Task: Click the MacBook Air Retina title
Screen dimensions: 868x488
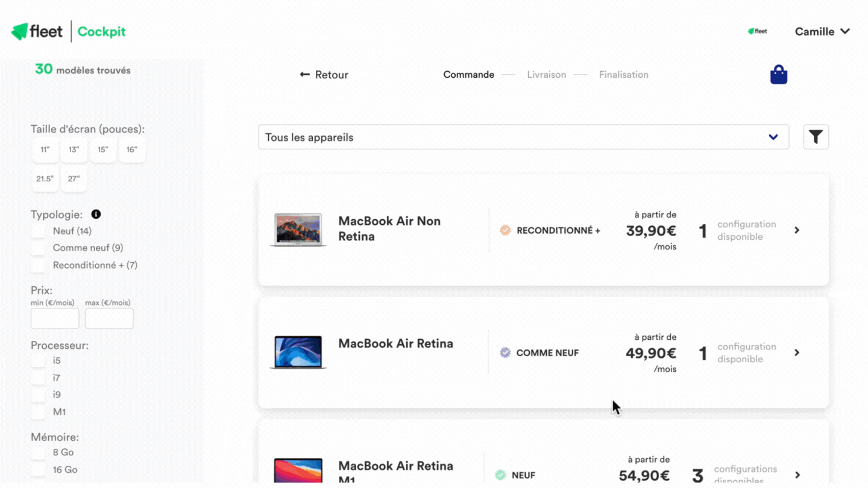Action: pos(395,343)
